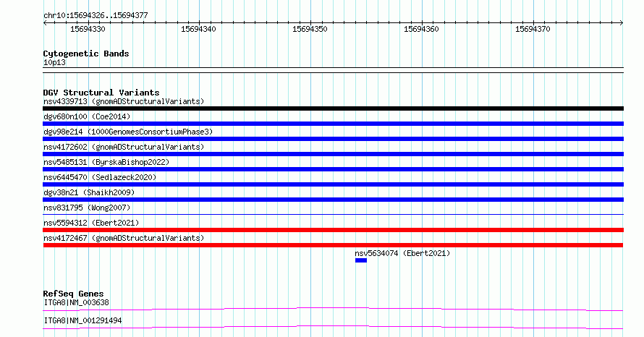Click ruler position 15694370

[x=533, y=29]
